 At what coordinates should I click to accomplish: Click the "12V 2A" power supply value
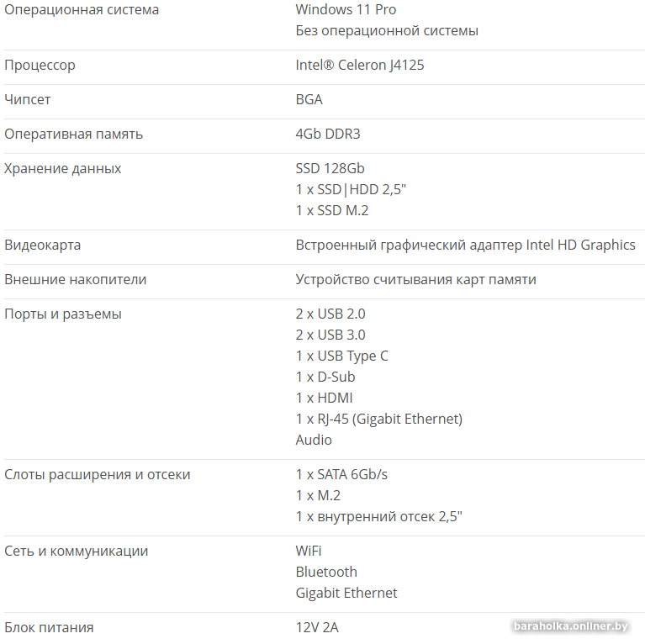point(317,628)
